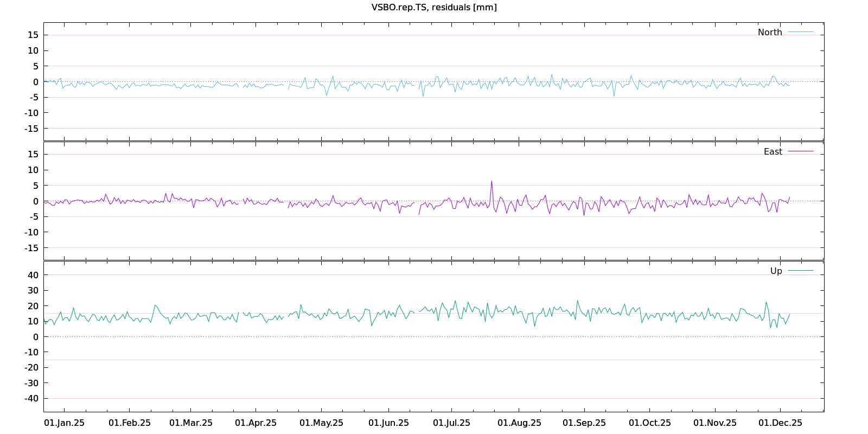The image size is (868, 434).
Task: Select the 01.May.25 x-axis date label
Action: click(321, 423)
